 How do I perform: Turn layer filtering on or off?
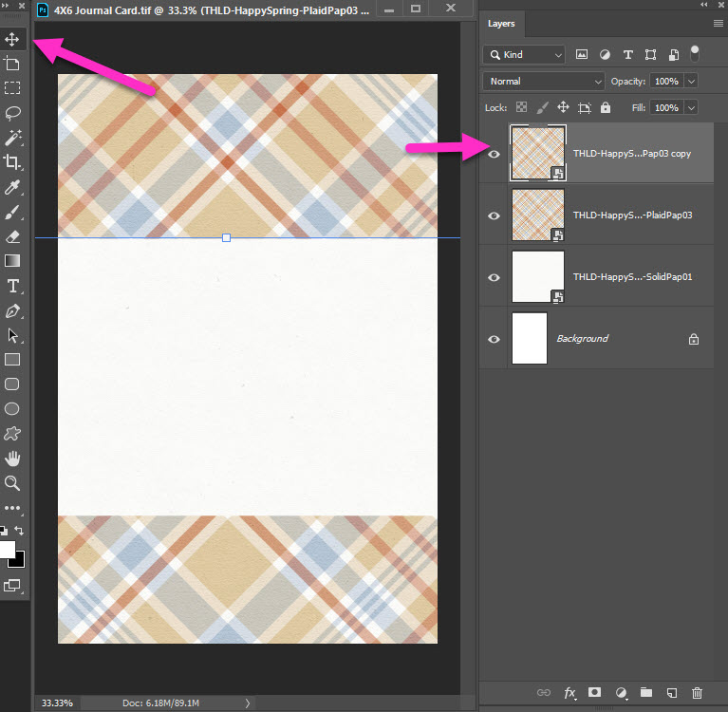point(695,53)
